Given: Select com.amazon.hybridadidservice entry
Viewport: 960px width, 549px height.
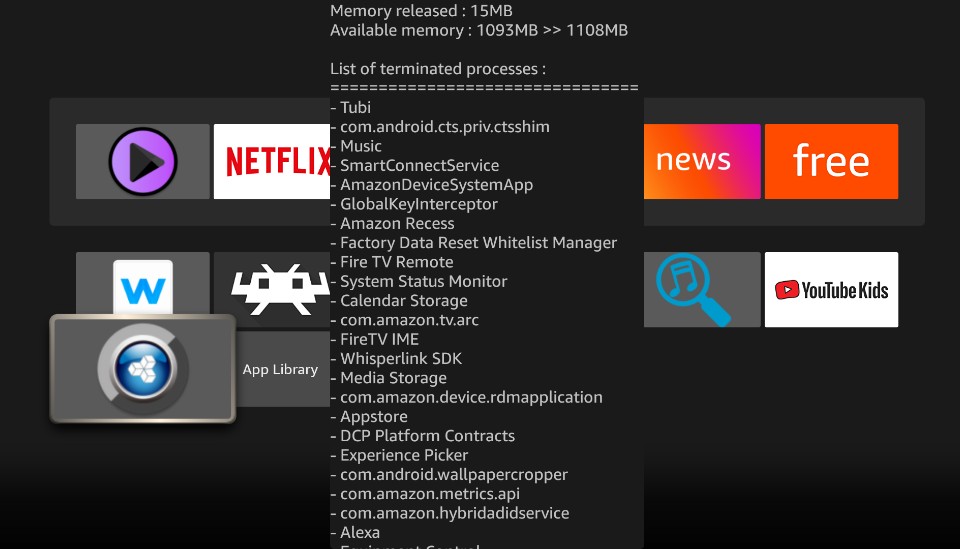Looking at the screenshot, I should (450, 514).
